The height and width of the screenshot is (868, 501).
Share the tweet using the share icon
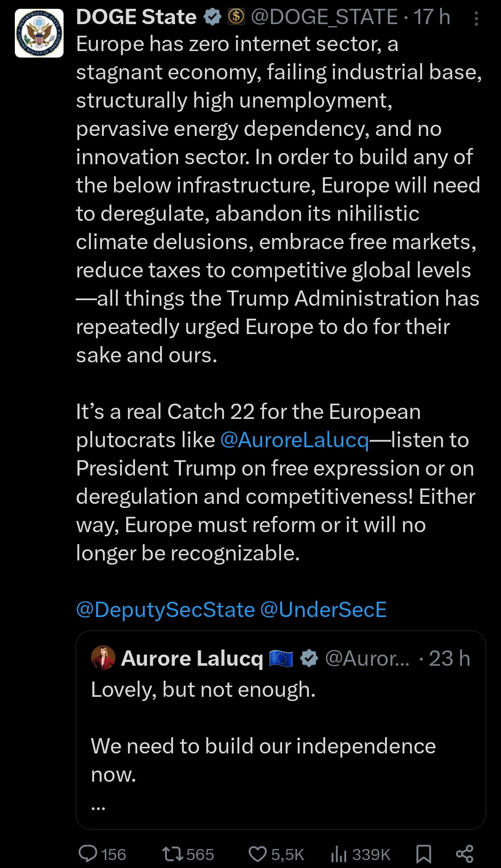pyautogui.click(x=464, y=854)
